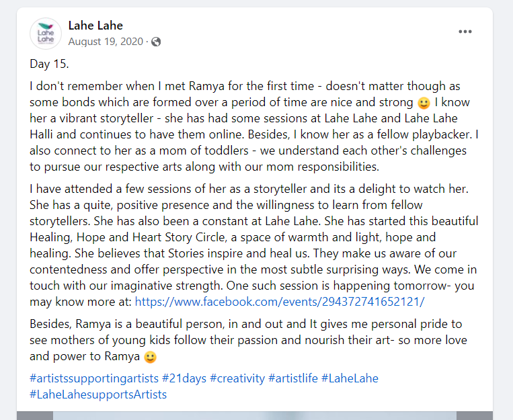513x420 pixels.
Task: Open the three-dot post options menu
Action: pyautogui.click(x=465, y=32)
